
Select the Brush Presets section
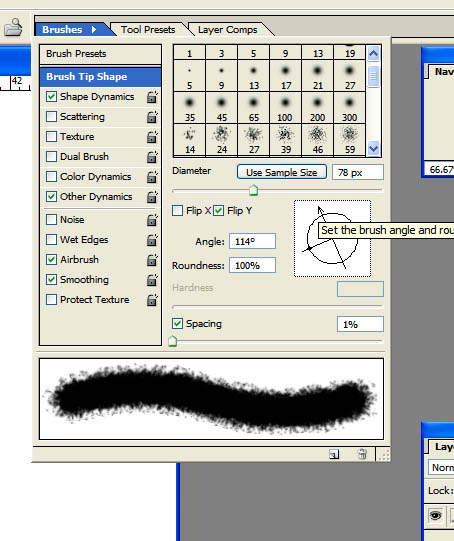tap(100, 54)
